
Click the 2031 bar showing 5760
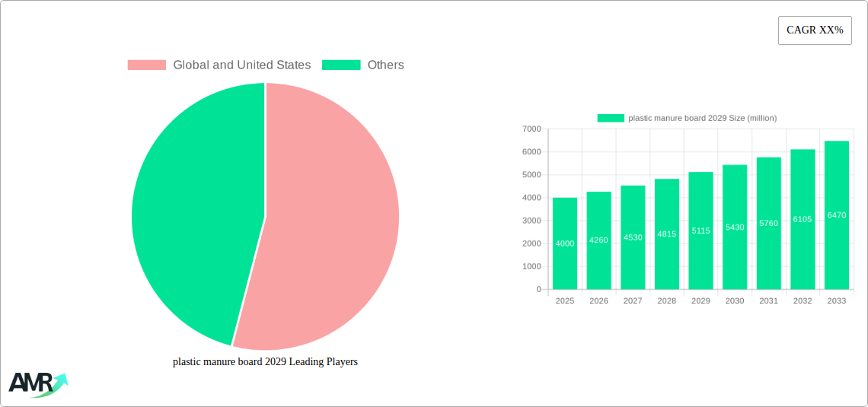pos(768,224)
